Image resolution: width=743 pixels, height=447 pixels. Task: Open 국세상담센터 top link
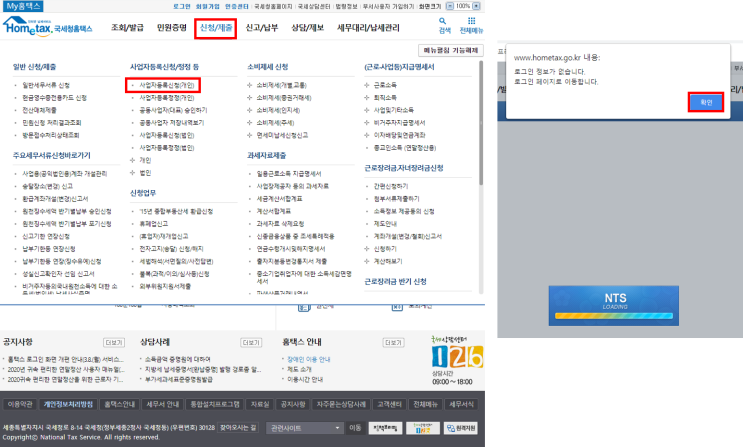(x=314, y=7)
